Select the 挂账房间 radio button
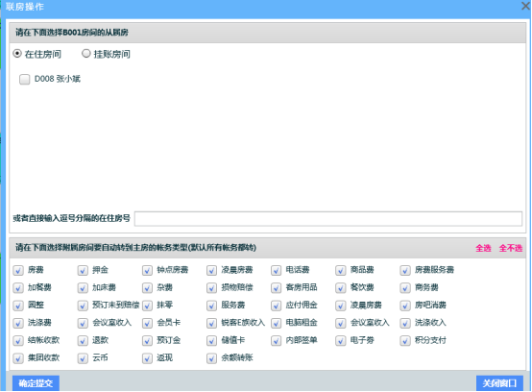This screenshot has height=392, width=532. tap(86, 54)
